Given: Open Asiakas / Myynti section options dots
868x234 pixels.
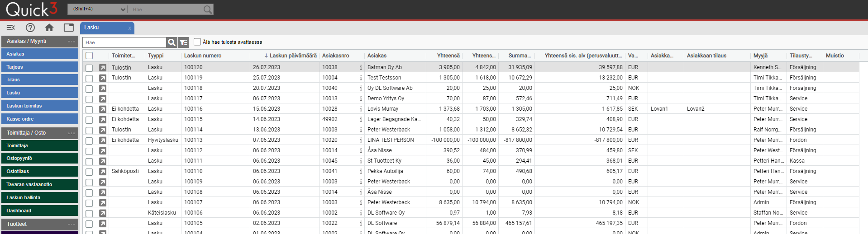Looking at the screenshot, I should pyautogui.click(x=72, y=42).
